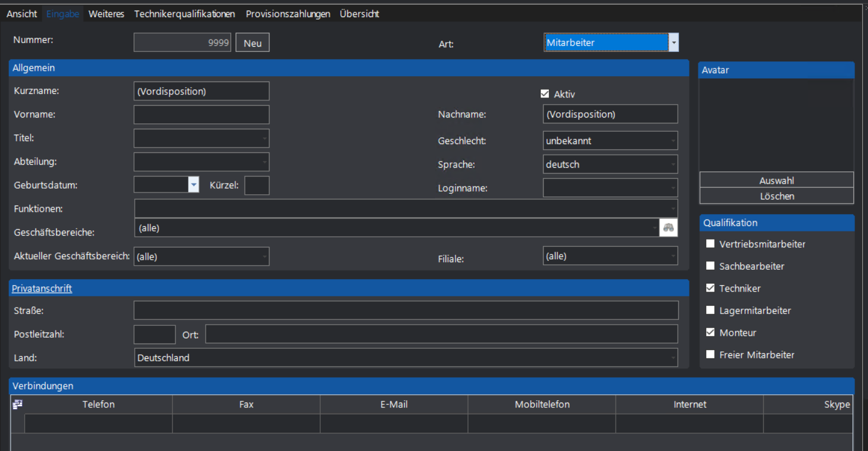Viewport: 868px width, 451px height.
Task: Expand the Geschlecht dropdown
Action: tap(673, 141)
